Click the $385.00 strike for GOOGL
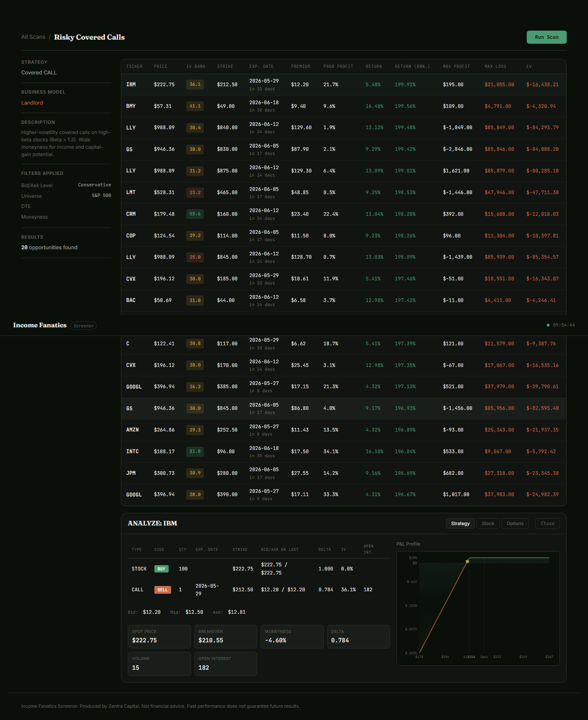 click(227, 387)
